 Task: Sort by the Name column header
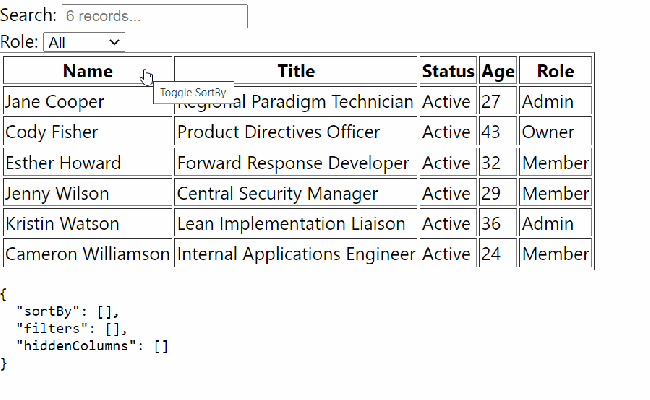point(87,71)
